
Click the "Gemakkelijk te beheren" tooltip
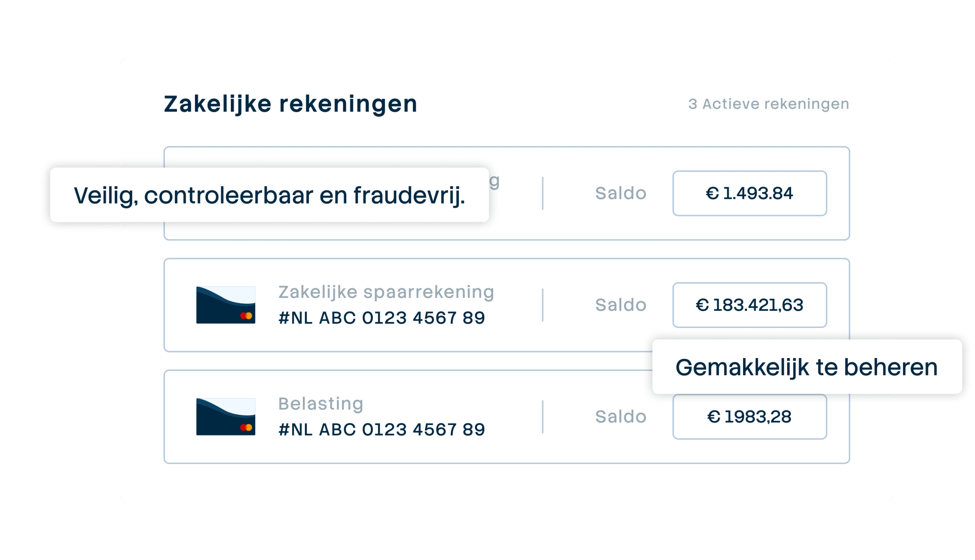pos(806,367)
